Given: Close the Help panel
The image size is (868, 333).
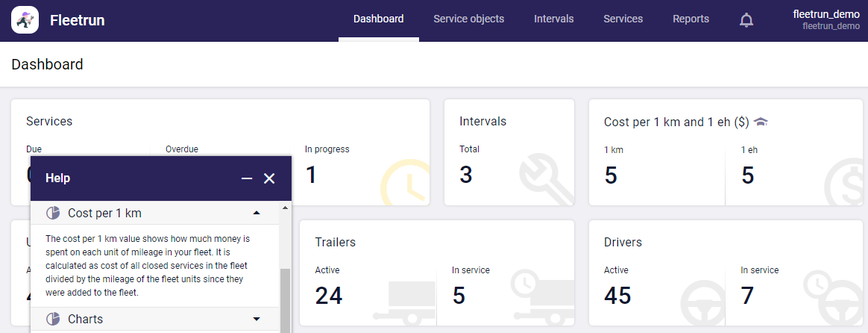Looking at the screenshot, I should pyautogui.click(x=269, y=178).
